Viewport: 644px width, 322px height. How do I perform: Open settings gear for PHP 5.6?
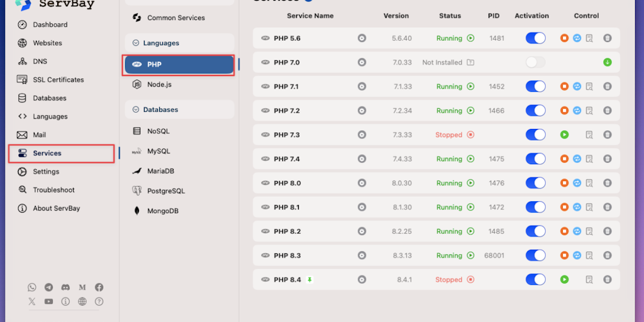coord(362,38)
